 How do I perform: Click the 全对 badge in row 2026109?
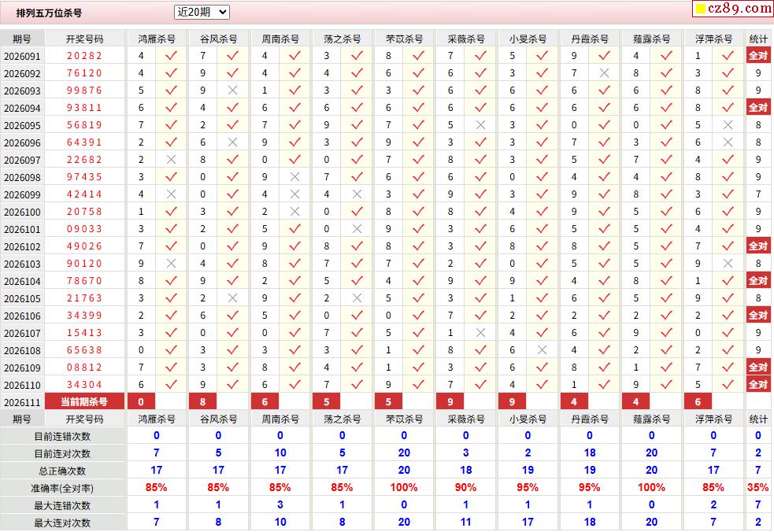coord(758,368)
